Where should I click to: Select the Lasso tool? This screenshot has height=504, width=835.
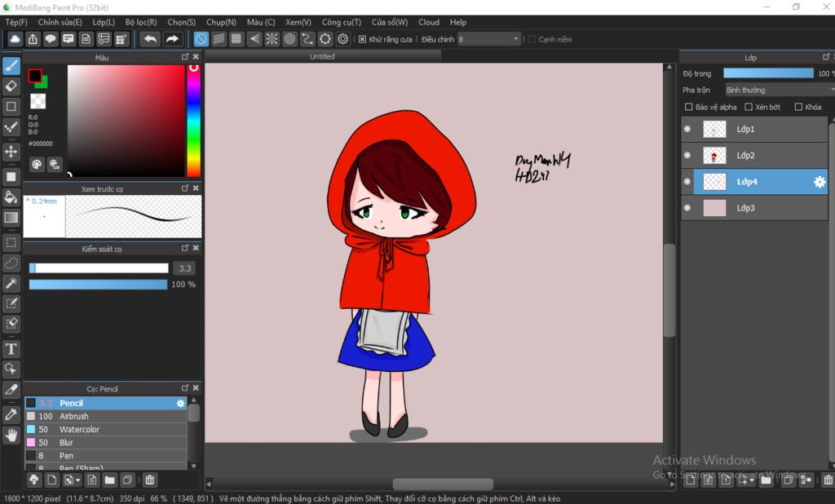(x=11, y=263)
